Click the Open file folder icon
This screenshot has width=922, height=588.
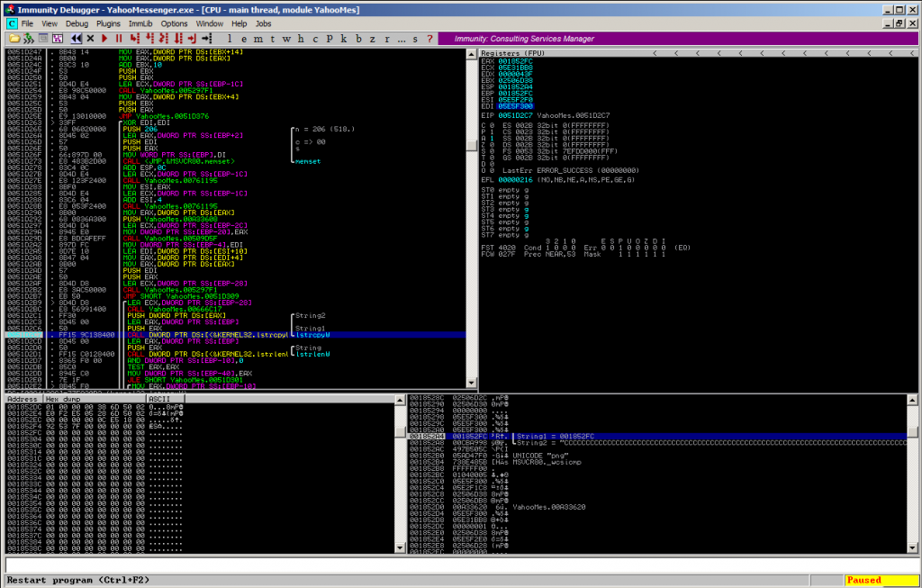(14, 39)
